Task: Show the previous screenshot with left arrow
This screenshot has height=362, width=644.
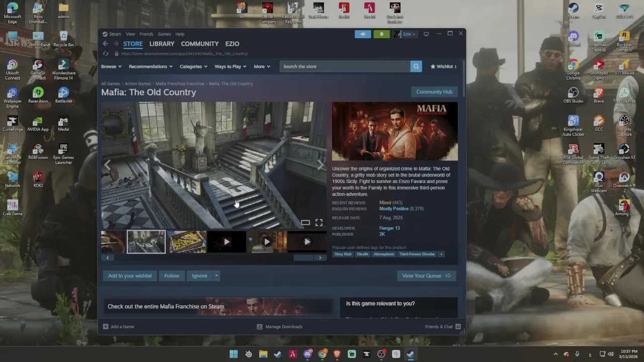Action: tap(107, 165)
